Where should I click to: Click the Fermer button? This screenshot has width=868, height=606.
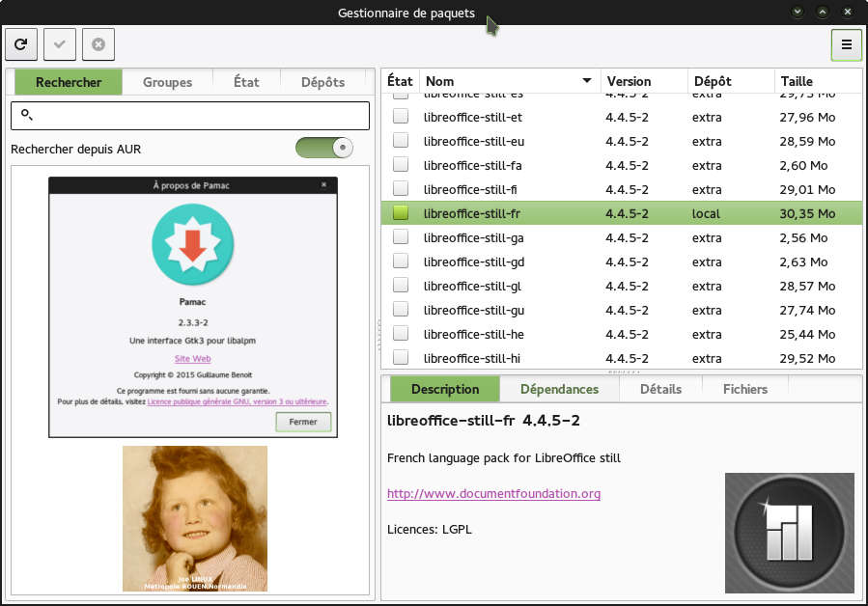point(303,422)
